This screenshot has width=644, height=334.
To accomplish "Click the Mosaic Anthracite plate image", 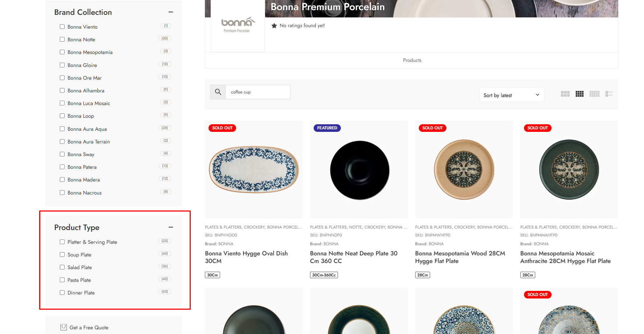I will (x=569, y=169).
